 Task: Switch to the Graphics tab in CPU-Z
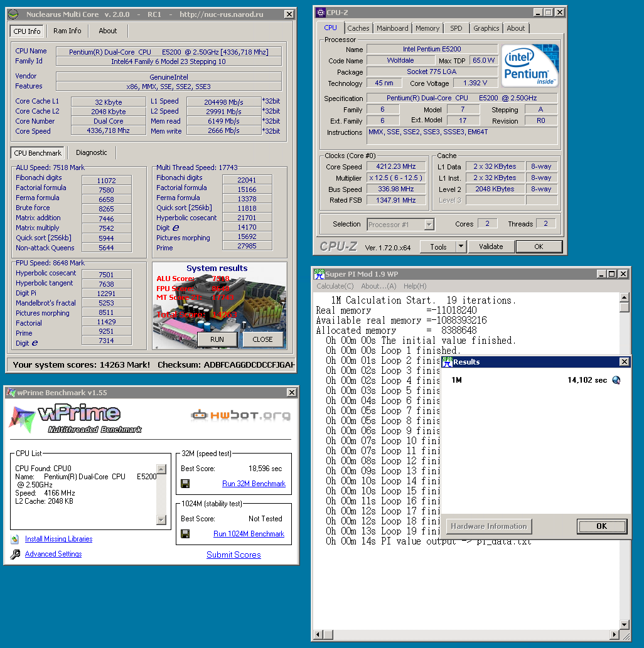coord(486,28)
